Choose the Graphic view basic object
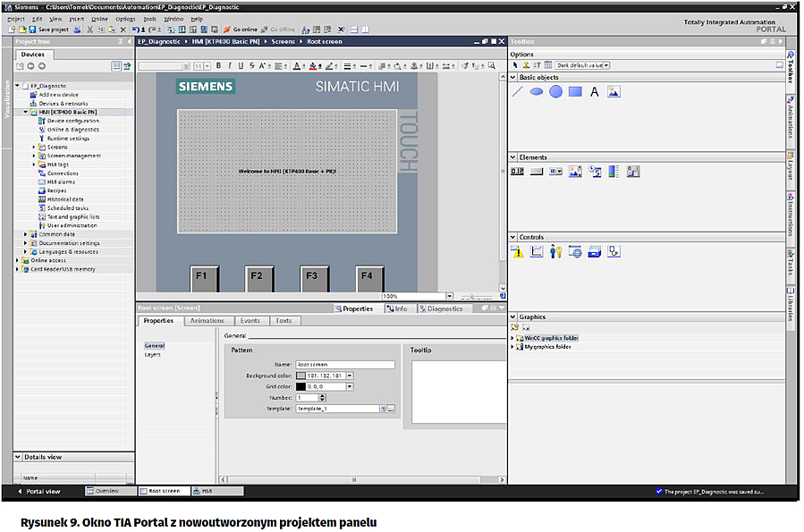Image resolution: width=804 pixels, height=532 pixels. click(614, 91)
